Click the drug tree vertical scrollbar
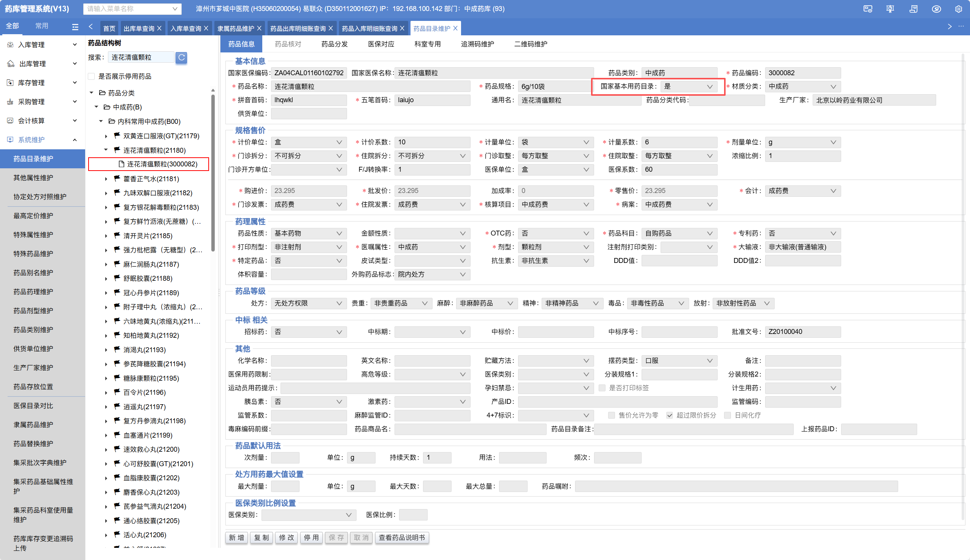This screenshot has width=970, height=560. point(213,173)
